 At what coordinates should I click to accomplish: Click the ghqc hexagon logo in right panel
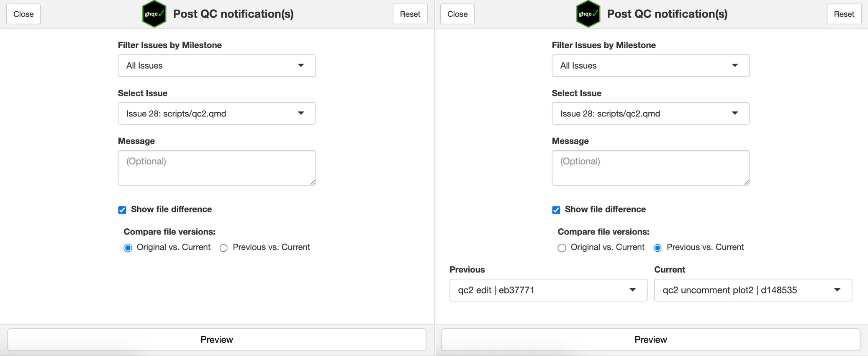click(588, 14)
